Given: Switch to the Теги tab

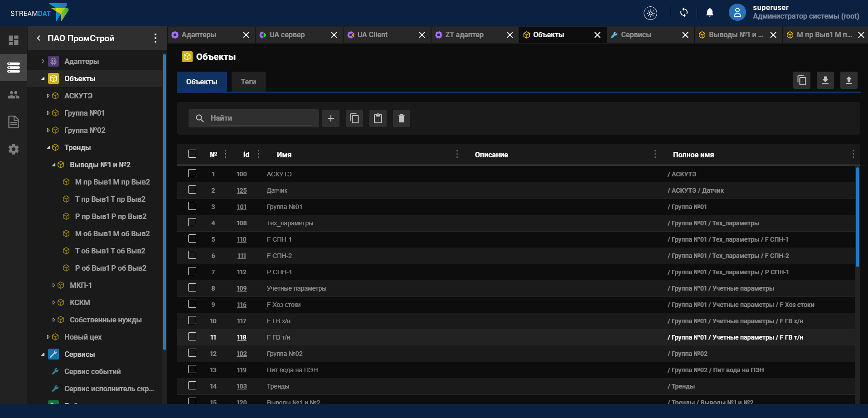Looking at the screenshot, I should point(248,82).
